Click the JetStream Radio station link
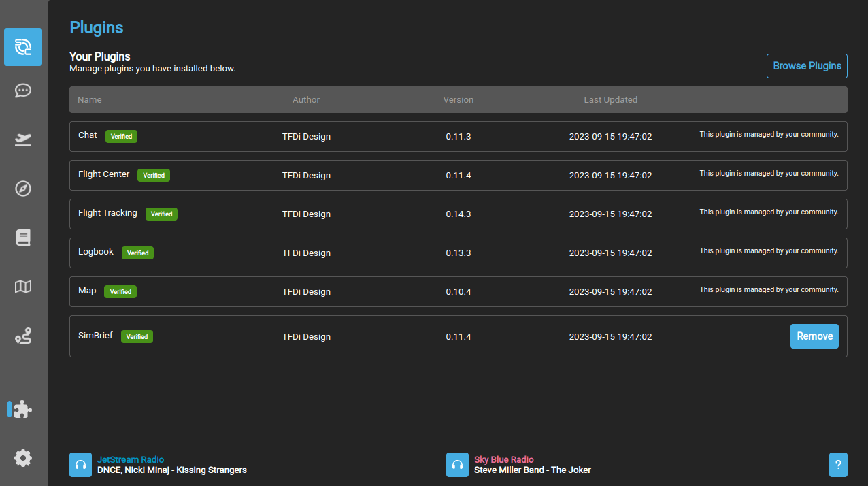This screenshot has width=868, height=486. click(131, 460)
